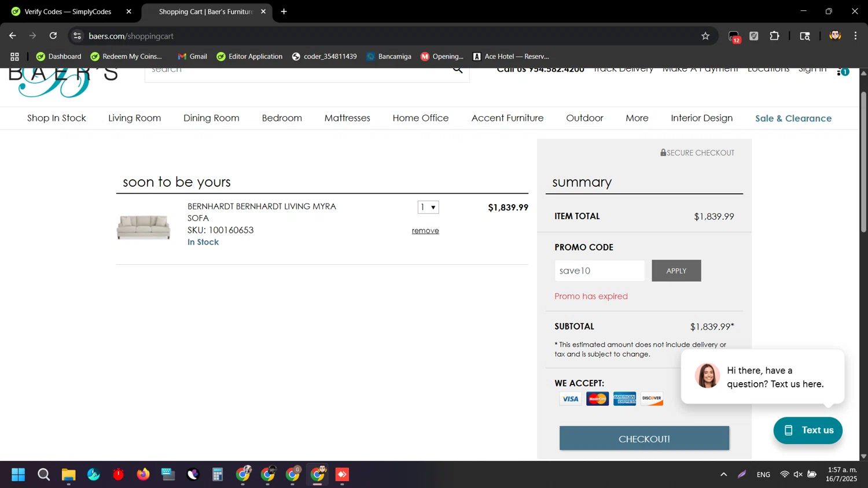Open Mattresses menu

pyautogui.click(x=347, y=118)
